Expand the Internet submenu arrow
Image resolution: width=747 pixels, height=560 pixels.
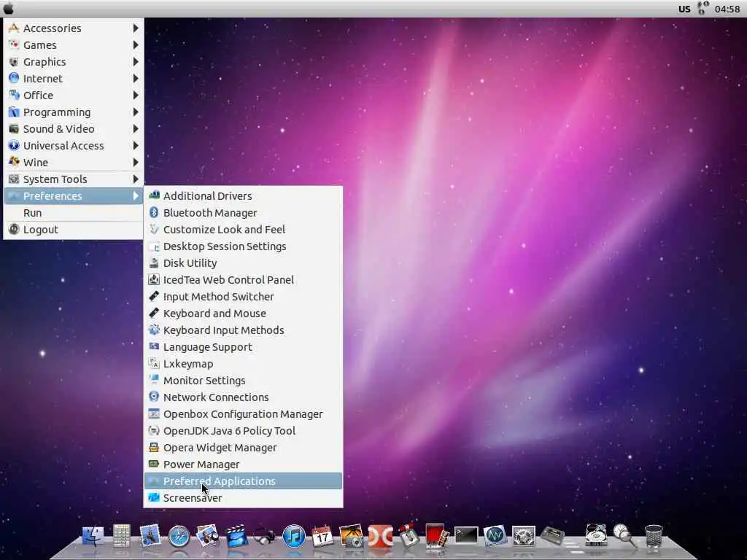(136, 79)
